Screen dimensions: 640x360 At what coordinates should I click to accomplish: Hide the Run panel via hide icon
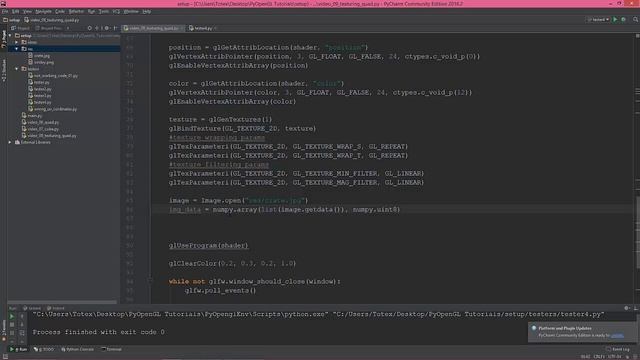pos(636,308)
